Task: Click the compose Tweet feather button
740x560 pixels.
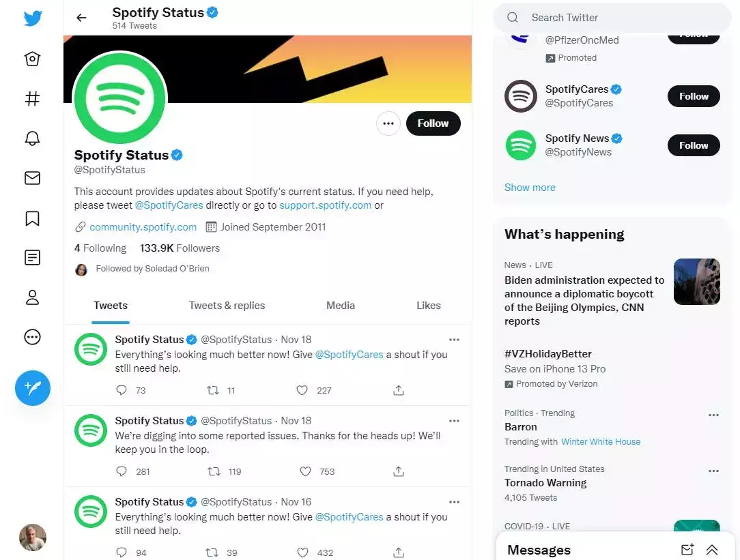Action: (33, 388)
